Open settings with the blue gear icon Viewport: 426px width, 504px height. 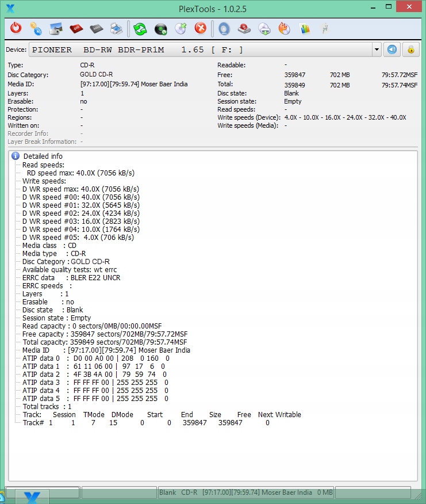tap(36, 28)
